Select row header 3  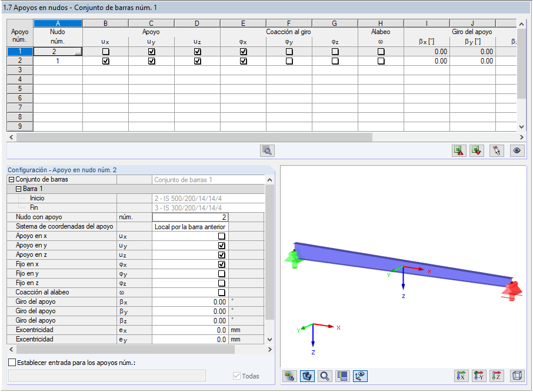pyautogui.click(x=20, y=70)
